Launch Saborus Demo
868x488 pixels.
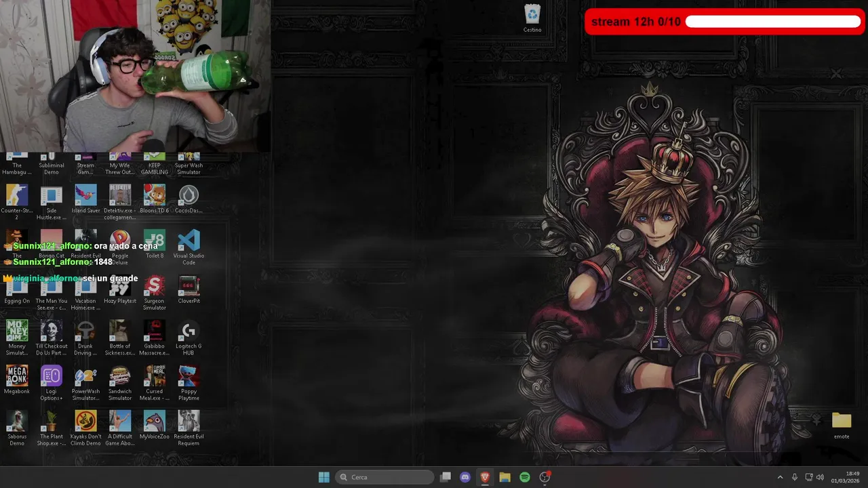coord(17,428)
